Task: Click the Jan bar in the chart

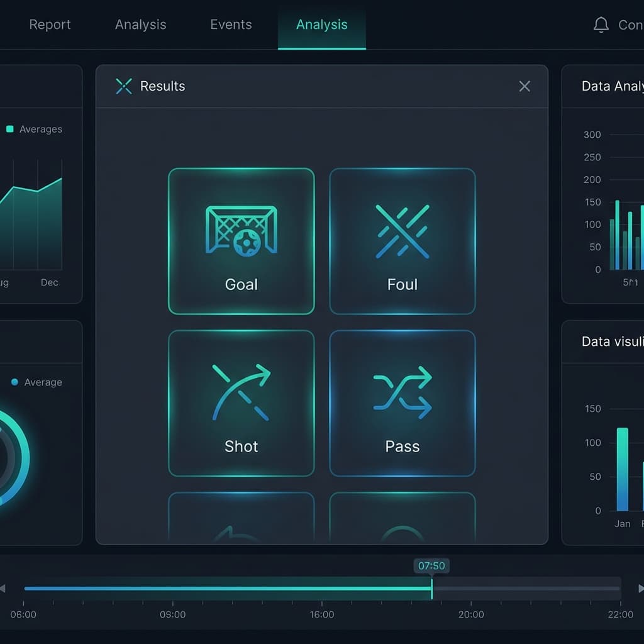Action: click(x=623, y=469)
